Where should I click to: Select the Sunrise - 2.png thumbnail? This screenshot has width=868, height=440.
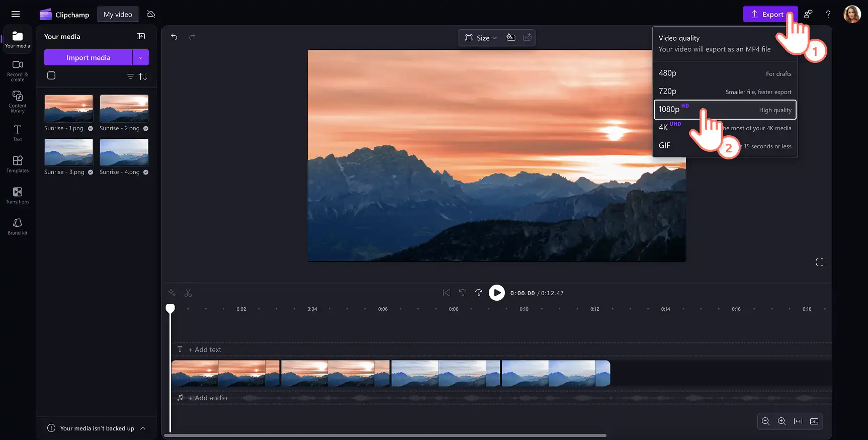pos(124,108)
